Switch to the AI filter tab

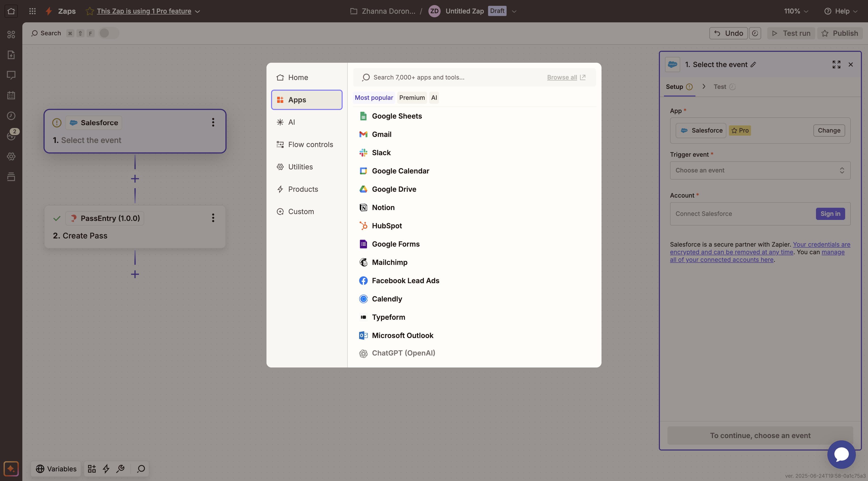(x=434, y=98)
